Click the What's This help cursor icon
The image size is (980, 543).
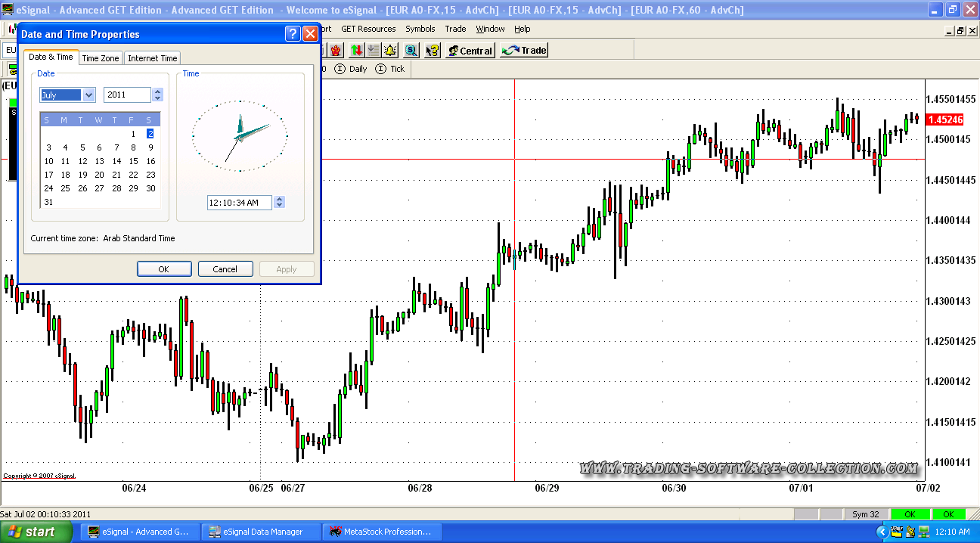pyautogui.click(x=433, y=51)
